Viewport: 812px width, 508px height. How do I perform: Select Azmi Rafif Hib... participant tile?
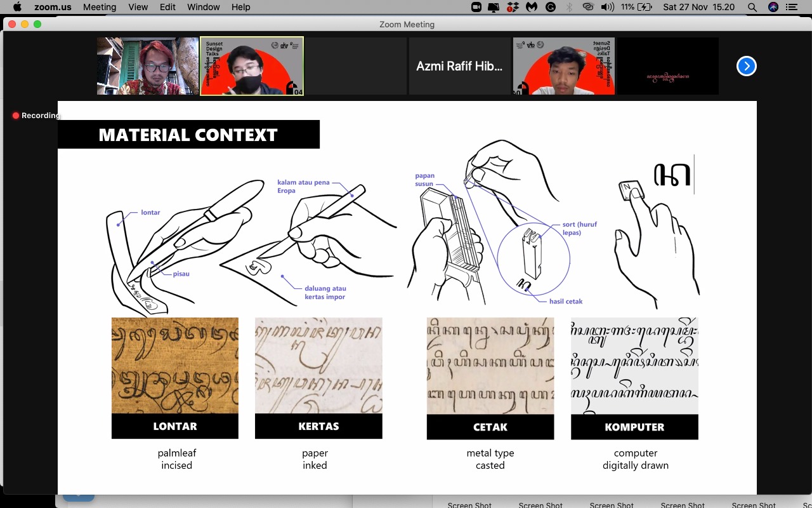[x=459, y=66]
